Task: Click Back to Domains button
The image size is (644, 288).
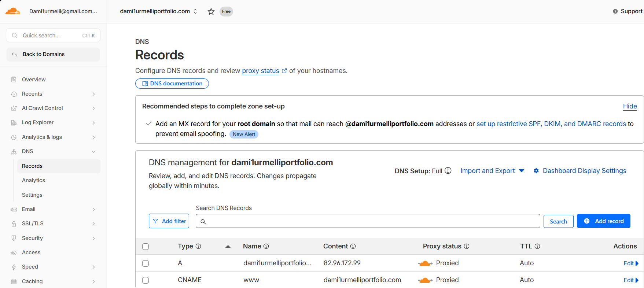Action: [53, 54]
